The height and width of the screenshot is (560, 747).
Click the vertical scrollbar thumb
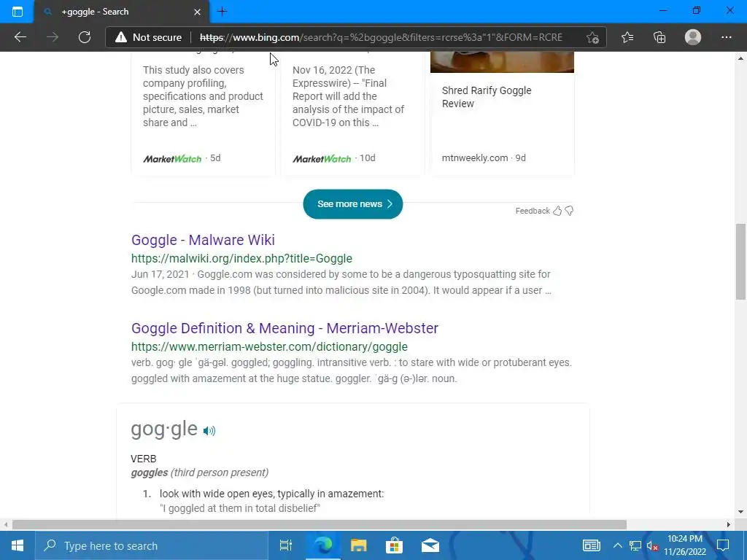click(x=740, y=262)
